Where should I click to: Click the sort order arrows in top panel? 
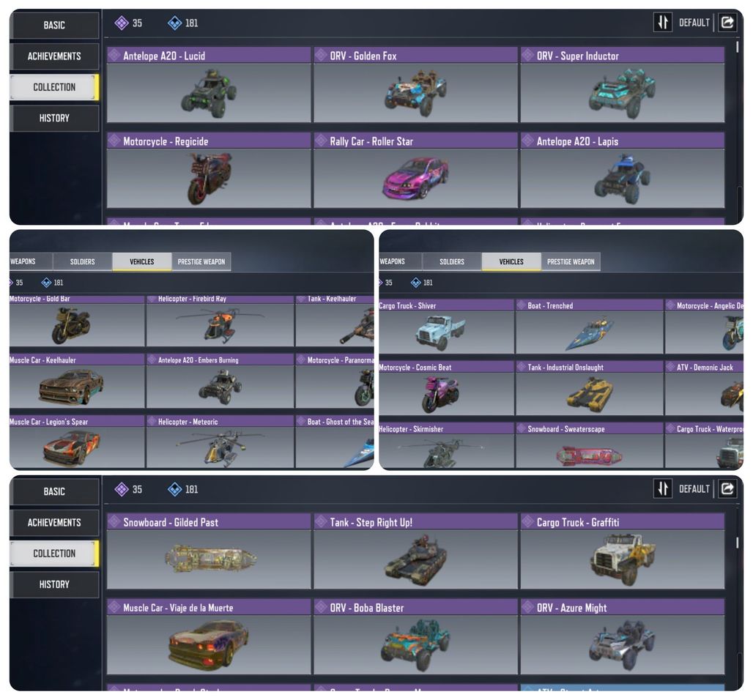point(663,22)
